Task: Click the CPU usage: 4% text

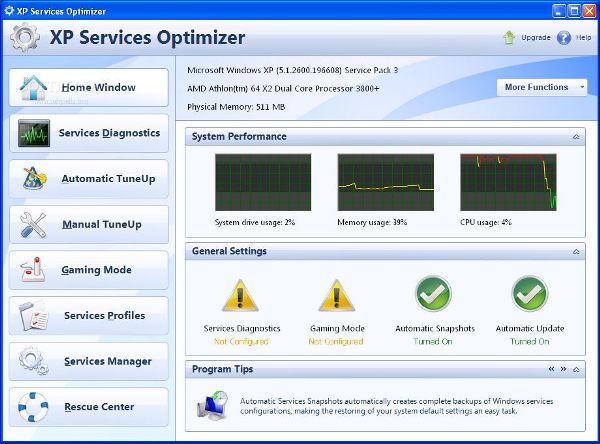Action: (x=486, y=222)
